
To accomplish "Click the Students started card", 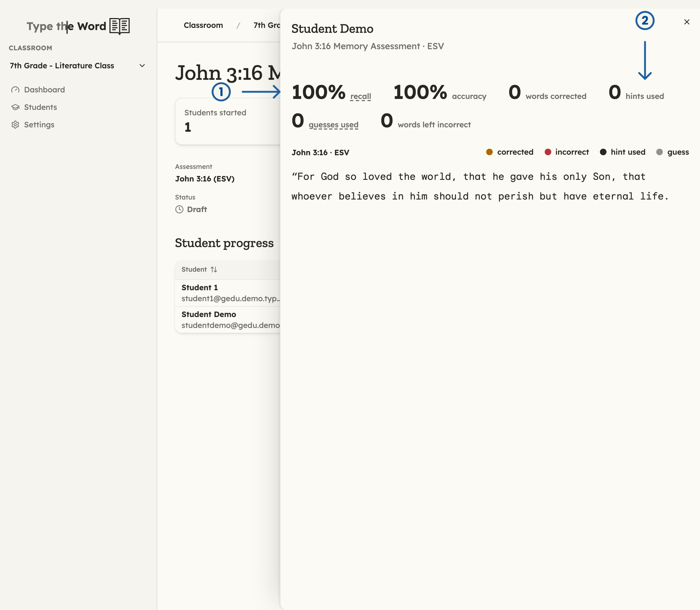I will [x=227, y=122].
